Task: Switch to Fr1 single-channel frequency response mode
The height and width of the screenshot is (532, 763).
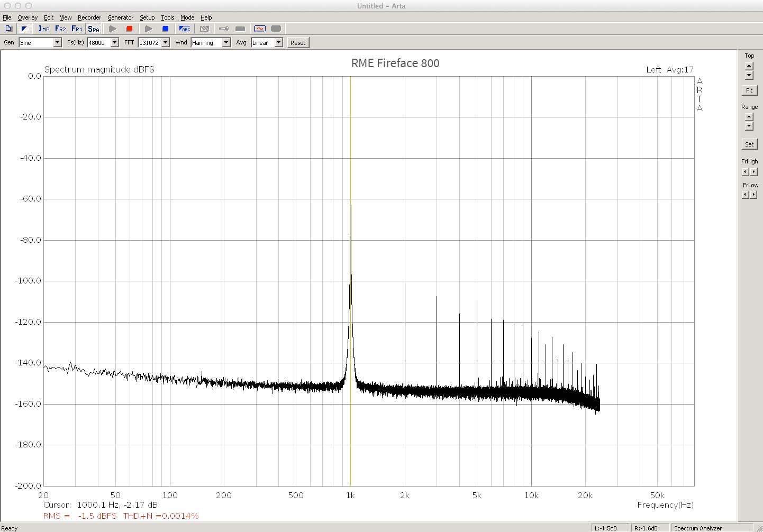Action: point(77,29)
